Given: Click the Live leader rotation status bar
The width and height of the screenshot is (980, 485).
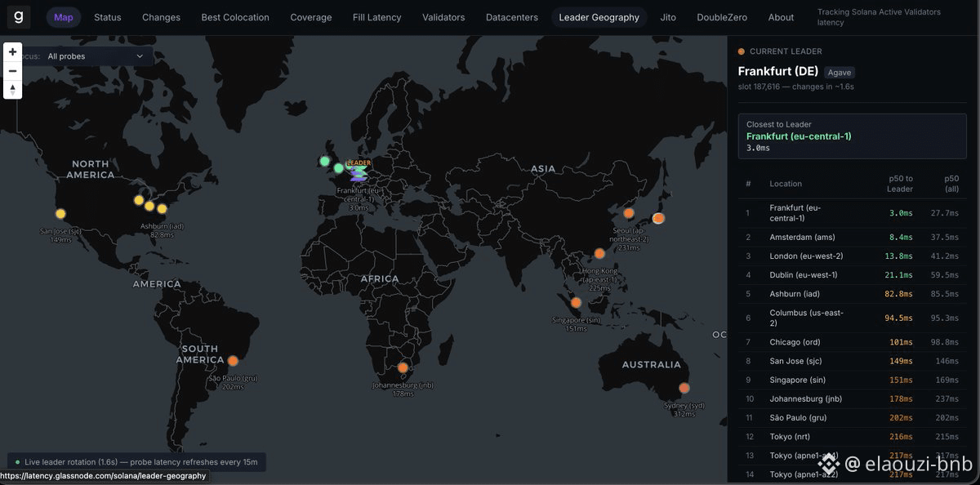Looking at the screenshot, I should (136, 462).
